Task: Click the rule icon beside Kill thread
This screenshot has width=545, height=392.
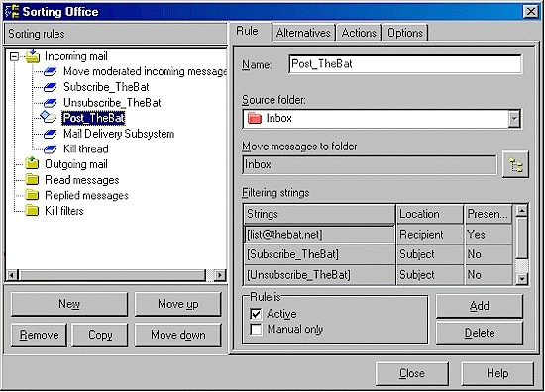Action: click(x=51, y=148)
